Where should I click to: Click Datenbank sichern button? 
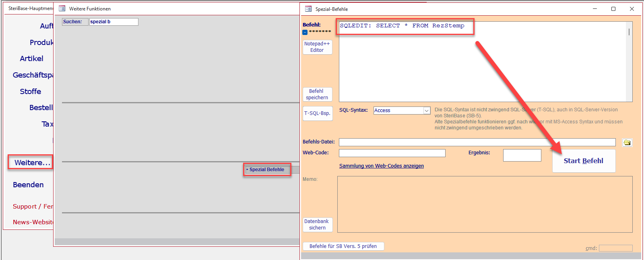coord(317,225)
